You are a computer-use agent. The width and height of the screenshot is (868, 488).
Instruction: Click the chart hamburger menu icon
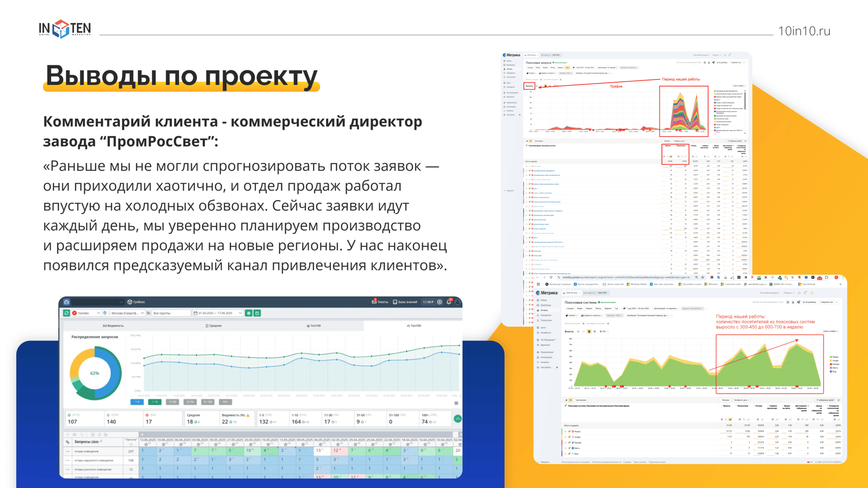point(456,403)
